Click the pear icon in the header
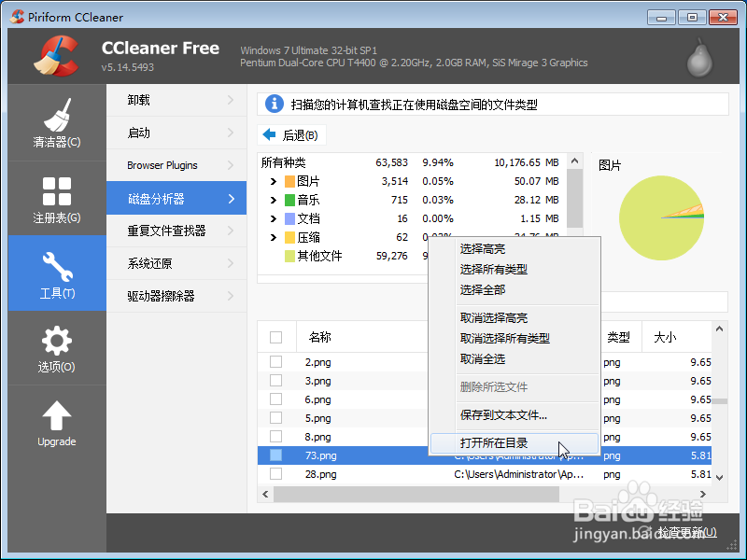 pyautogui.click(x=699, y=58)
